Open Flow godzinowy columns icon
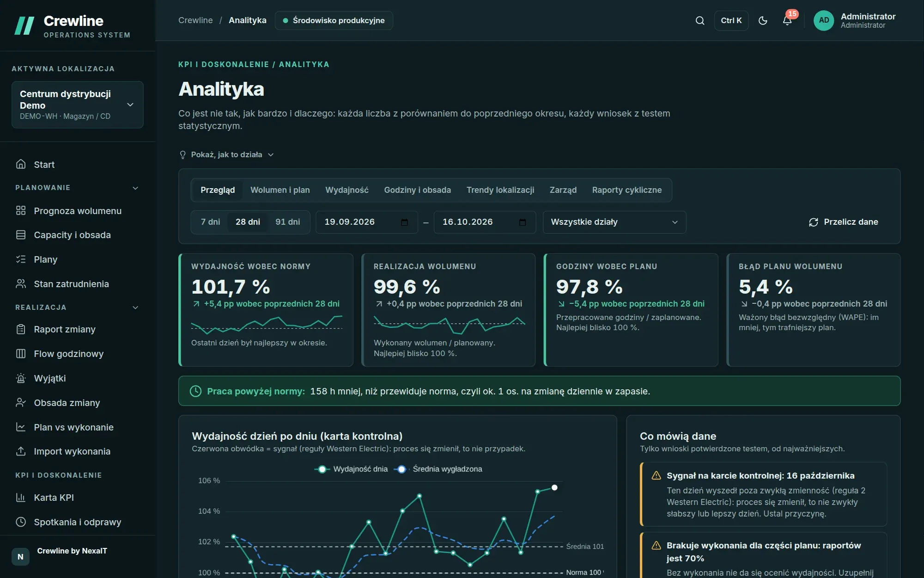Image resolution: width=924 pixels, height=578 pixels. [21, 354]
